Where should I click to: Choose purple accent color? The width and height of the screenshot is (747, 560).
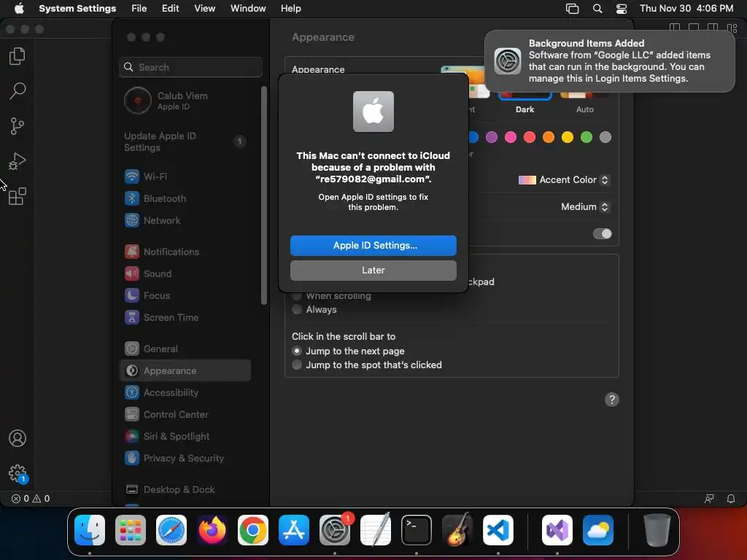coord(491,138)
